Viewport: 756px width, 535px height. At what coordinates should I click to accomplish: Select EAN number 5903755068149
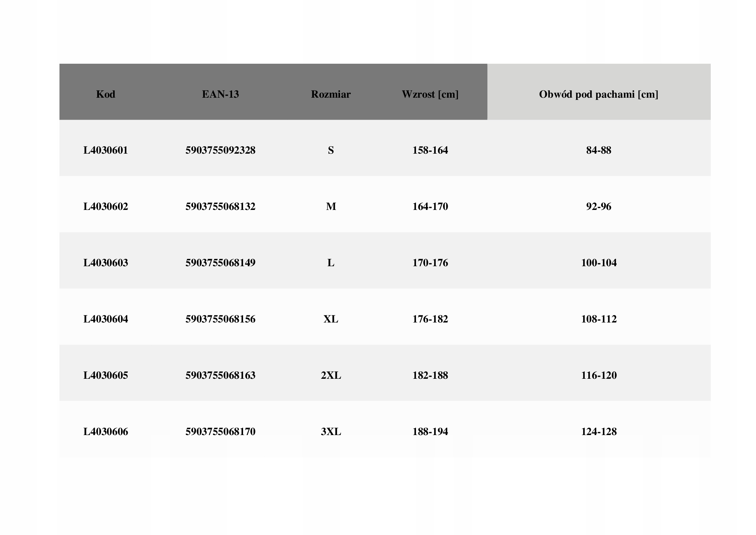[x=220, y=263]
